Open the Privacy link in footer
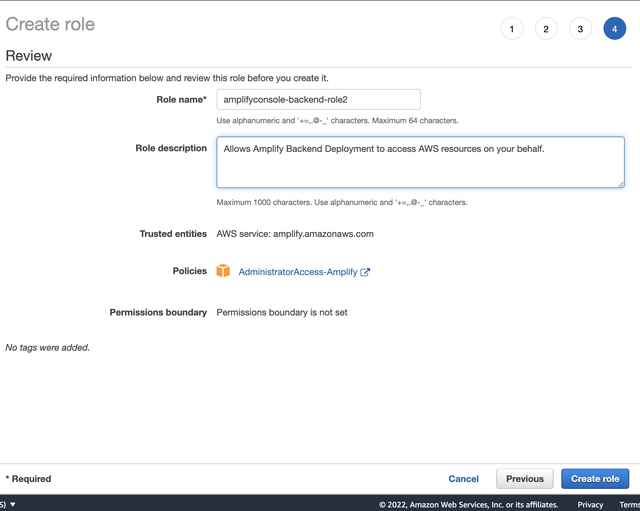Screen dimensions: 640x511 (590, 505)
